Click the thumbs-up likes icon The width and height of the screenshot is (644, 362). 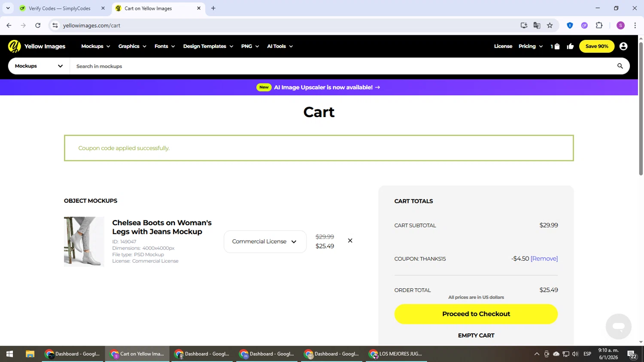tap(570, 46)
